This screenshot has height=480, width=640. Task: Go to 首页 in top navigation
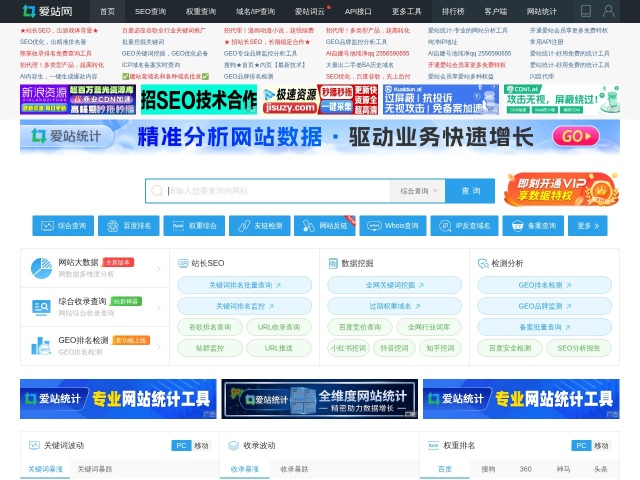point(107,11)
